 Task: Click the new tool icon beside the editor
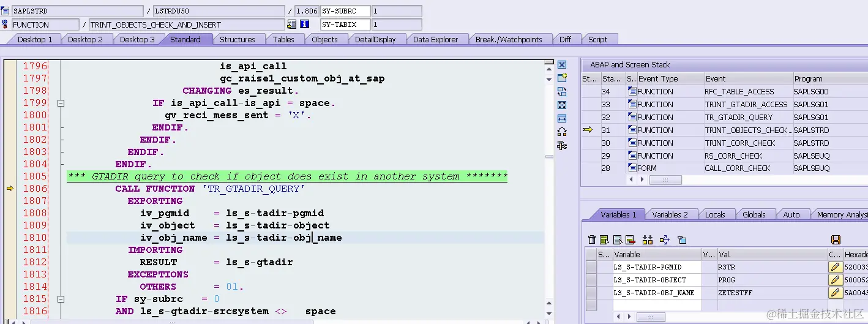(x=562, y=78)
